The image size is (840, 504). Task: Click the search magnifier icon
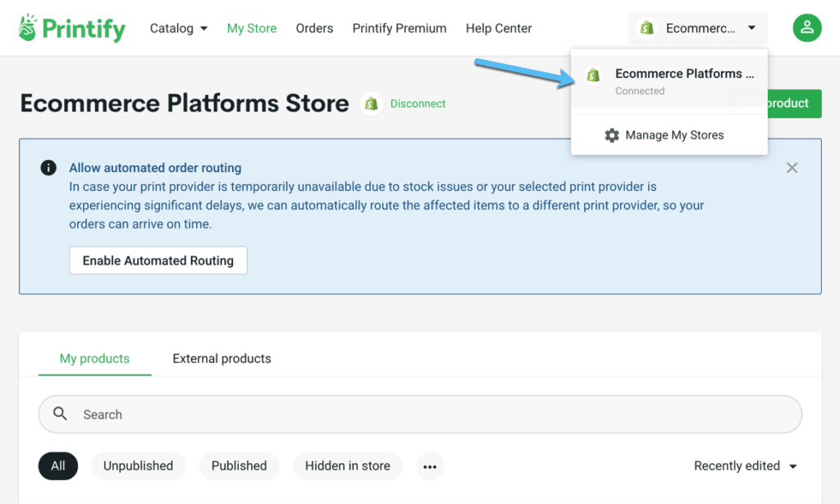pyautogui.click(x=60, y=414)
